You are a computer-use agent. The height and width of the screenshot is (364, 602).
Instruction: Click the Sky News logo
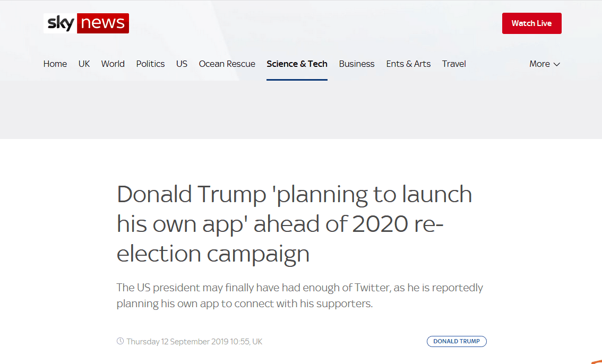[x=86, y=23]
